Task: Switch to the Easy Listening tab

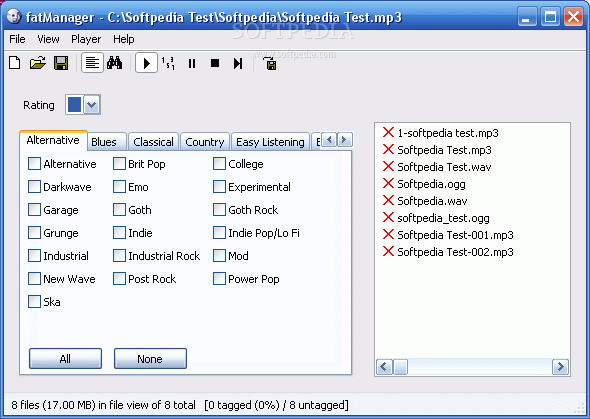Action: coord(270,142)
